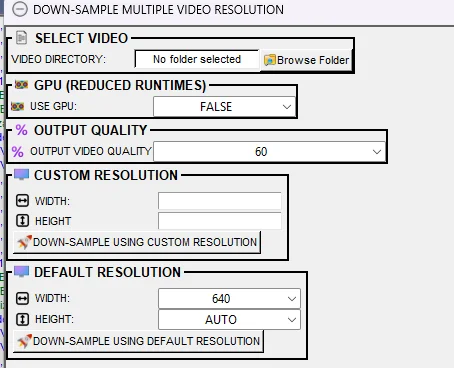Click the custom HEIGHT vertical-arrow icon
Viewport: 454px width, 368px height.
coord(22,221)
